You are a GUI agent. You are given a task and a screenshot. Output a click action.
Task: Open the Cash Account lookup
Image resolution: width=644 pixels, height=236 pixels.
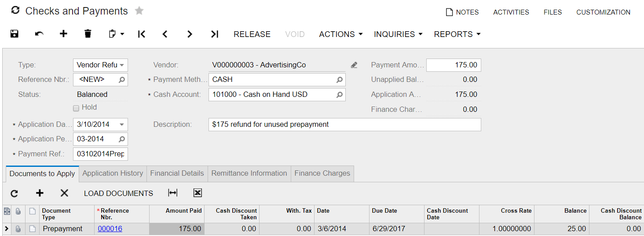point(340,95)
